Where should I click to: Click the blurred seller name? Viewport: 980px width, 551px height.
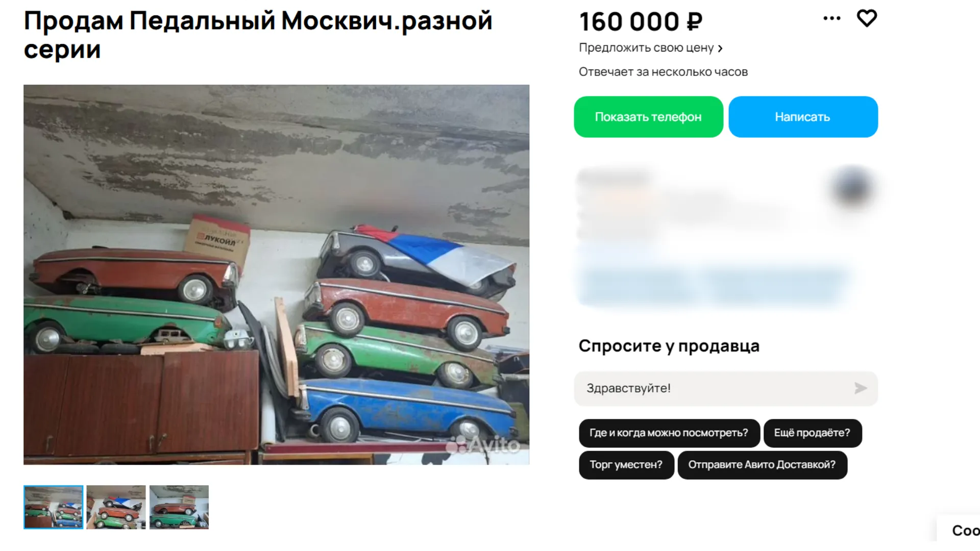point(615,179)
